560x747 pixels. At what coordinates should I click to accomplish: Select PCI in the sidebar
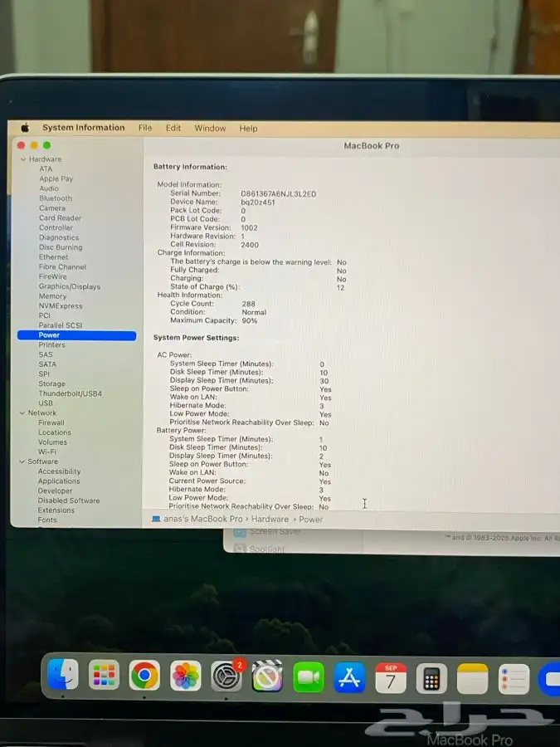coord(44,315)
